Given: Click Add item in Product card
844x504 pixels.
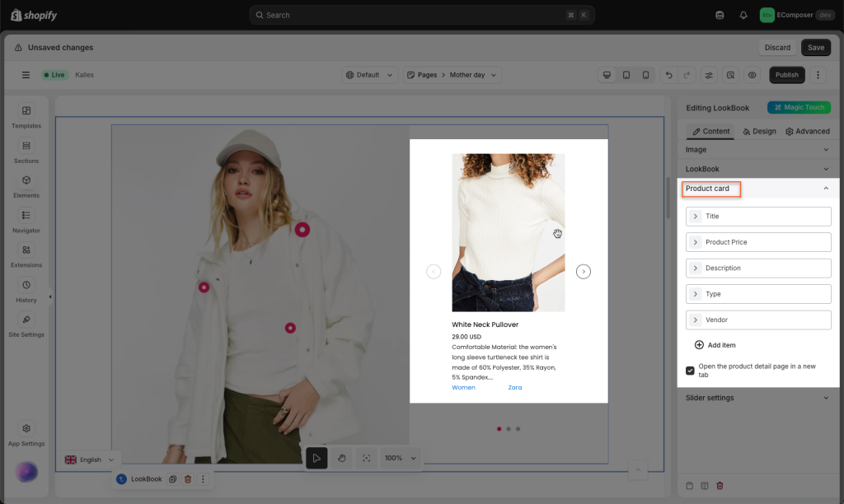Looking at the screenshot, I should tap(715, 345).
